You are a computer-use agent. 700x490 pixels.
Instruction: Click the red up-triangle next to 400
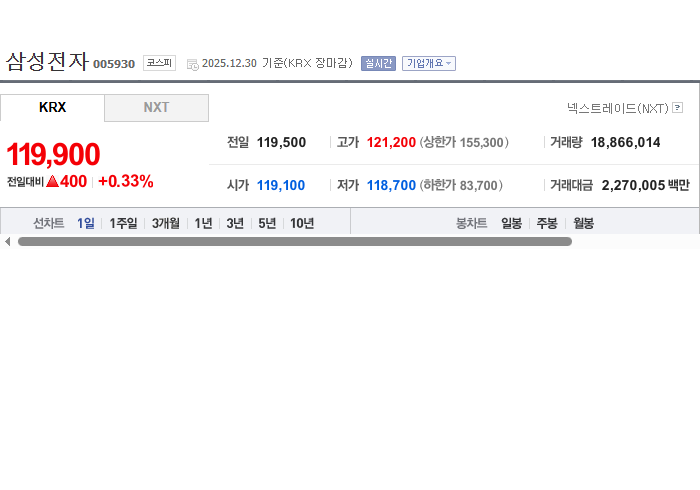click(52, 181)
